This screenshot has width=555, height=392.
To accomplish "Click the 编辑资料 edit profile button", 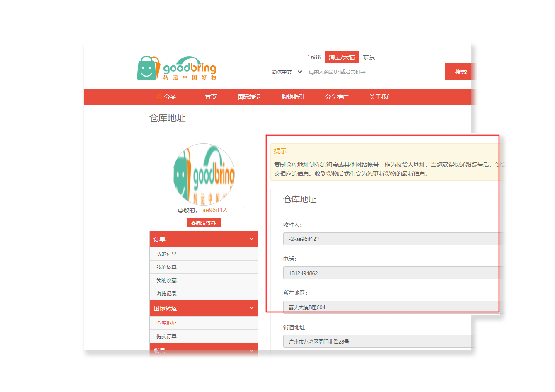I will tap(204, 223).
